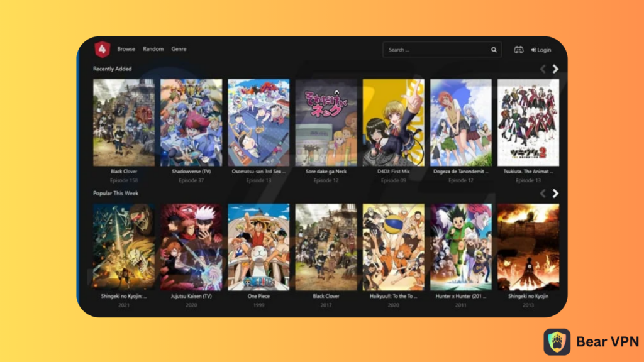Open D4DJ: First Mix poster
644x362 pixels.
coord(394,123)
